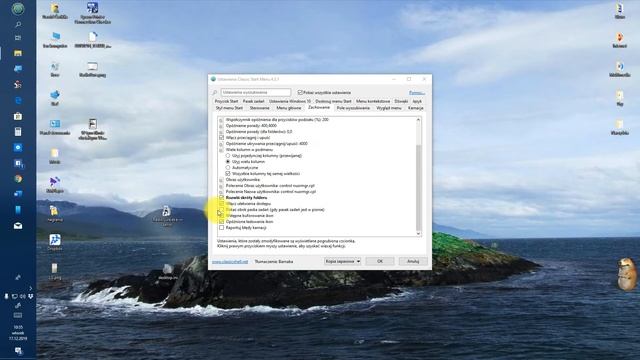Image resolution: width=640 pixels, height=360 pixels.
Task: Toggle 'Rozwiń skróty folderu' checkbox
Action: click(x=221, y=198)
